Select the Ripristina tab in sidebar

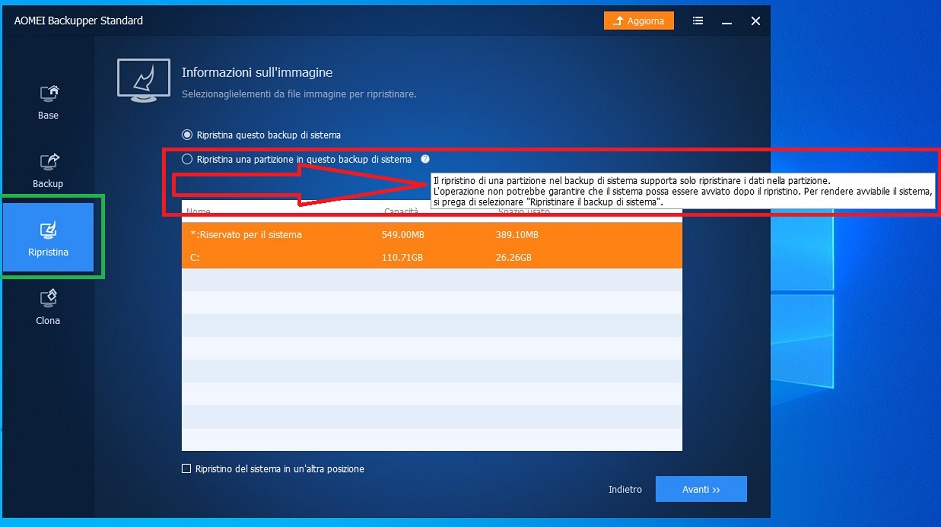click(48, 238)
